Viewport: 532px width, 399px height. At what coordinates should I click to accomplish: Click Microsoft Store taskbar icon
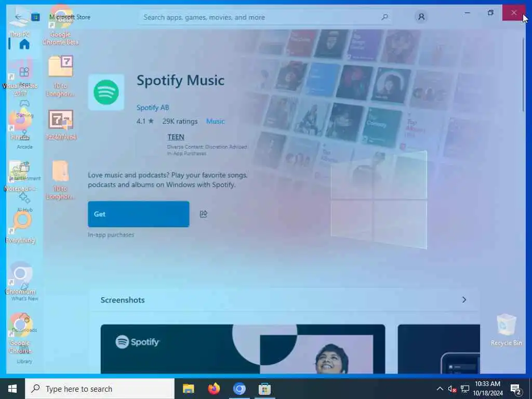point(264,389)
